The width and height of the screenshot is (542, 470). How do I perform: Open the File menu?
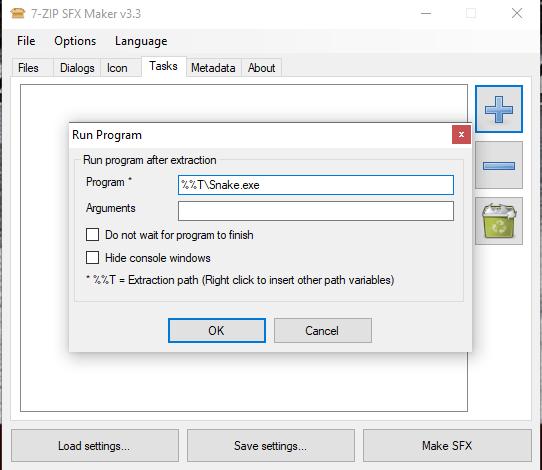click(26, 41)
